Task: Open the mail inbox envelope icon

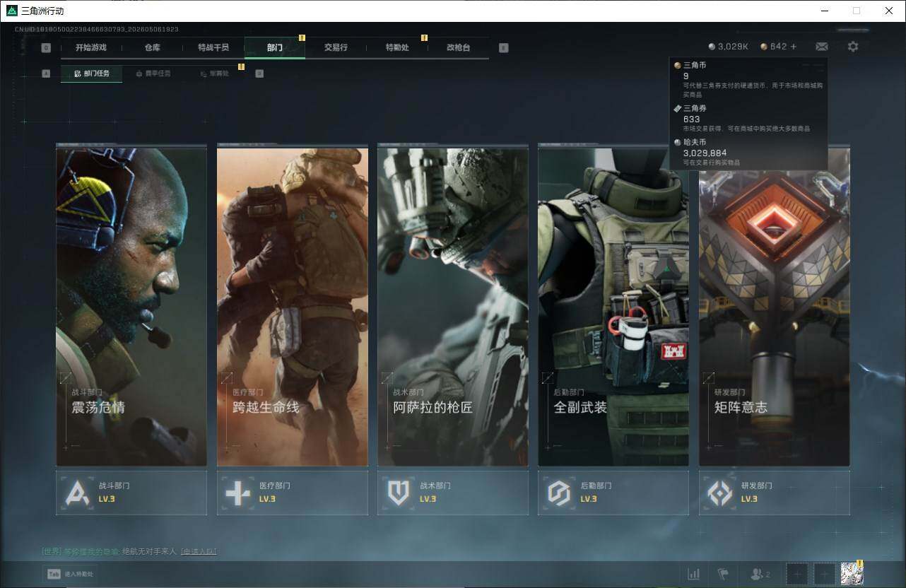Action: click(821, 47)
